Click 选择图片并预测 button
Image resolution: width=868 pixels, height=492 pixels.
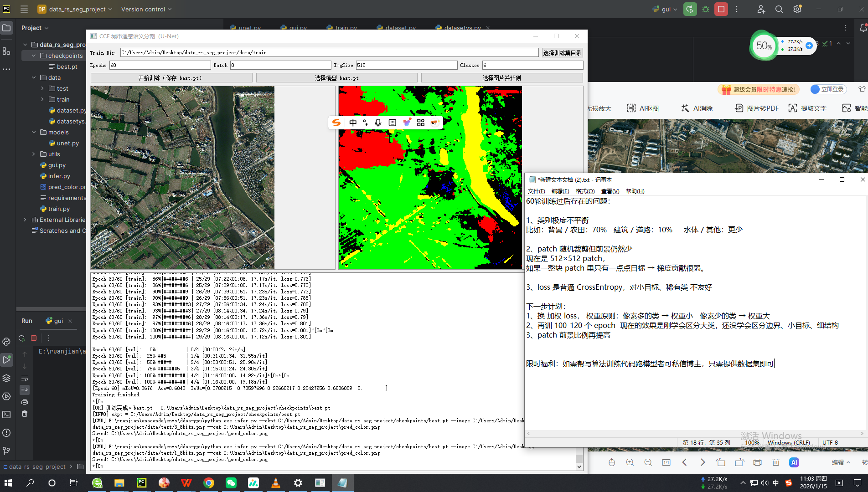[501, 78]
